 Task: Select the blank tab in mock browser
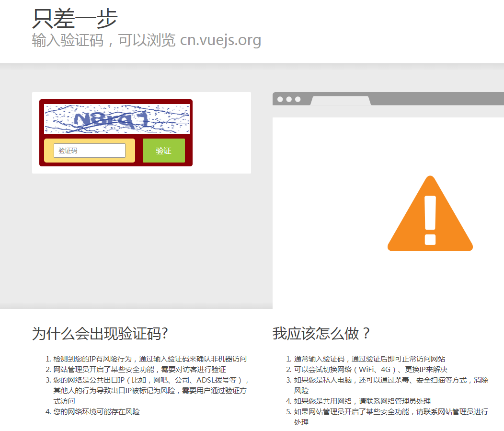(341, 101)
